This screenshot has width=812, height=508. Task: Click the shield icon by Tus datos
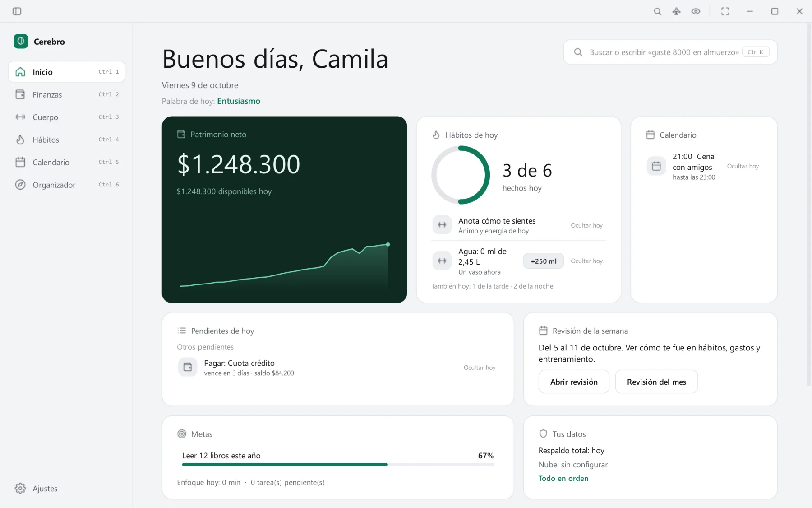tap(543, 434)
